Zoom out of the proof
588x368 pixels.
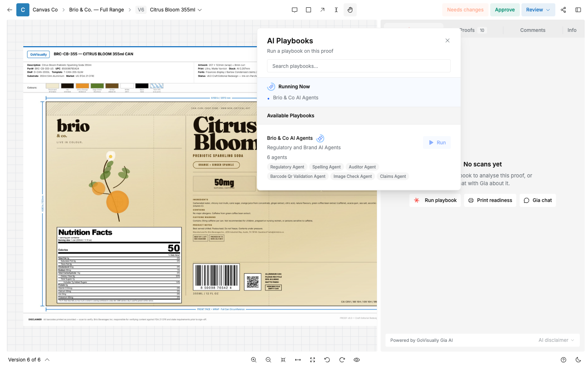click(268, 360)
